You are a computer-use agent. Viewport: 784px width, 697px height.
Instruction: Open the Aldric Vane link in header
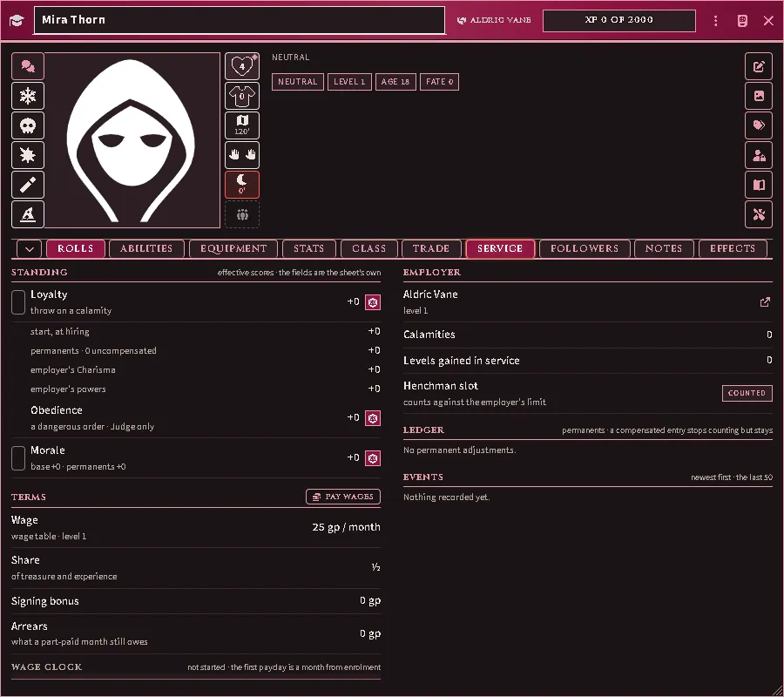click(494, 21)
